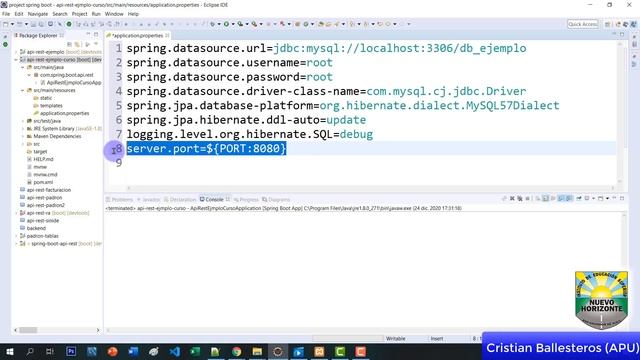This screenshot has height=360, width=640.
Task: Select the HELP.md file
Action: [x=40, y=159]
